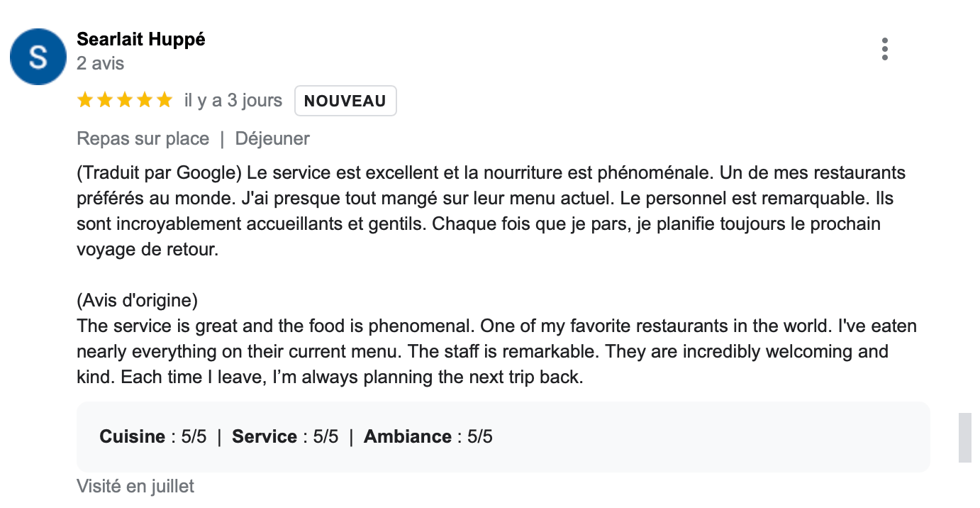Click the second yellow rating star
The image size is (980, 508).
pos(105,101)
